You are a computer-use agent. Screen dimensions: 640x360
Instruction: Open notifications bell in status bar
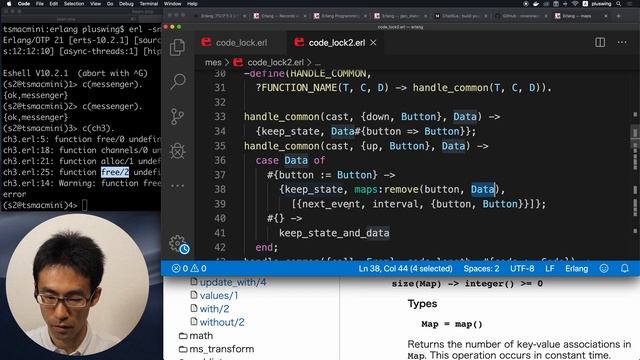coord(625,269)
